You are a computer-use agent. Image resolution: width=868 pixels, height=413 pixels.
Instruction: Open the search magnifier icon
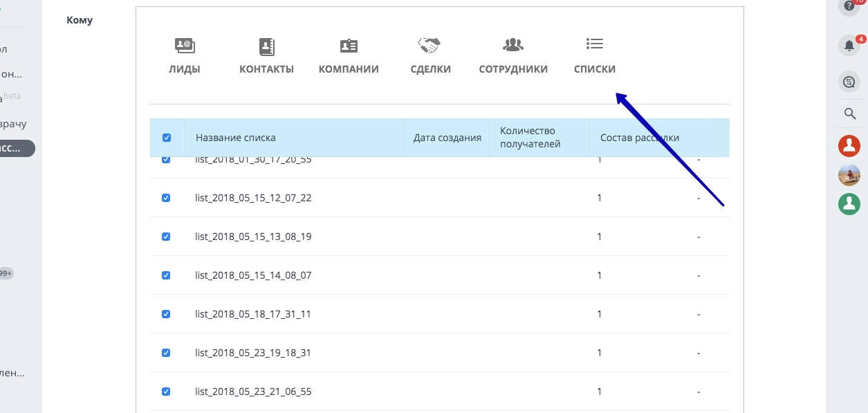pyautogui.click(x=849, y=113)
